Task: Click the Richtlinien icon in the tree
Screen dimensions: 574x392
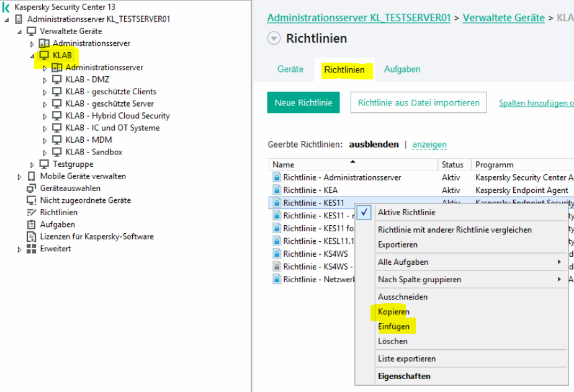Action: [x=31, y=213]
